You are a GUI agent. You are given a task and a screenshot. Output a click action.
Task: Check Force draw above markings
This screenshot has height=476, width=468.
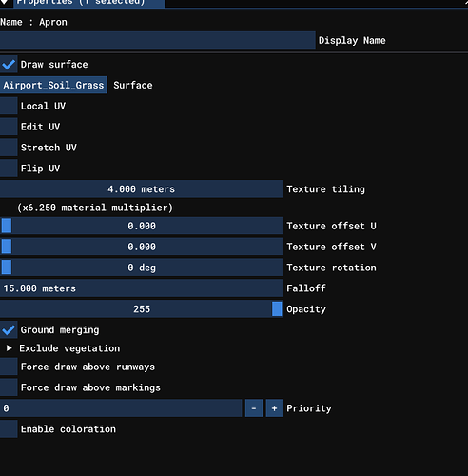[x=9, y=387]
